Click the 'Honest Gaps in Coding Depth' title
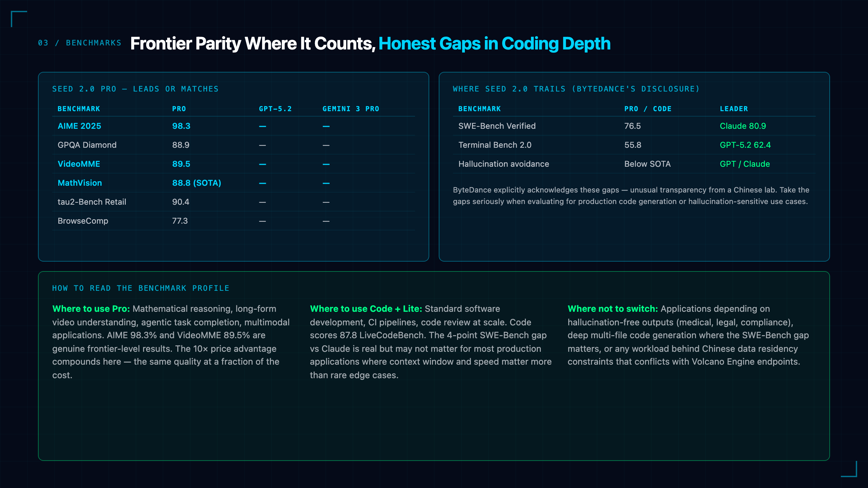 (495, 44)
